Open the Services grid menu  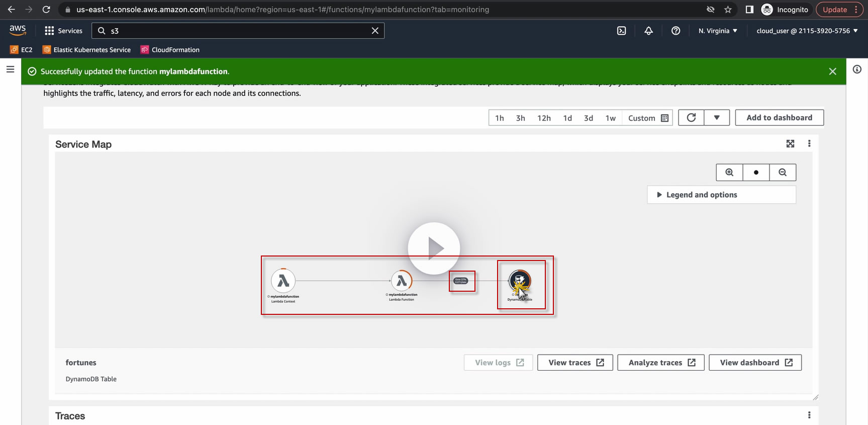tap(63, 31)
